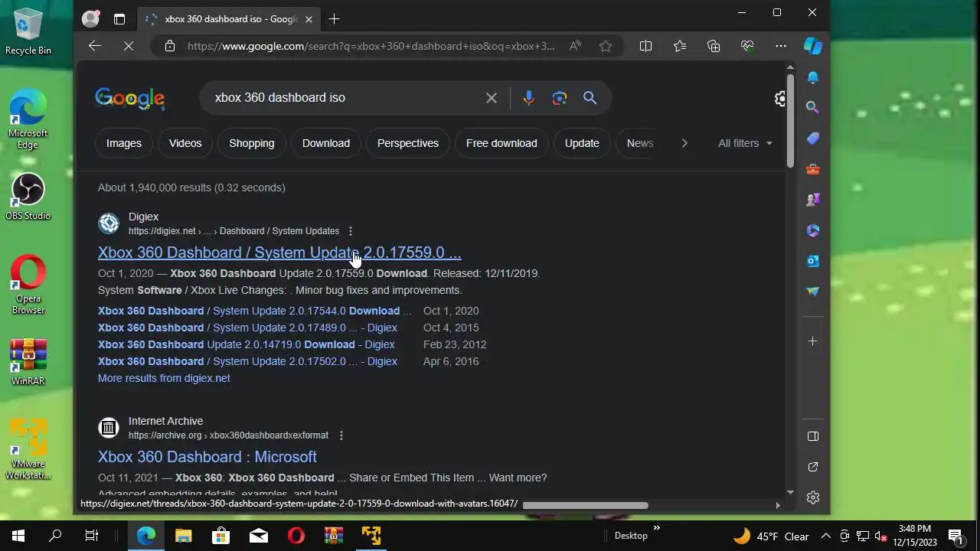Open System Update 2.0.17502.0 Digiex sublink

click(x=247, y=361)
